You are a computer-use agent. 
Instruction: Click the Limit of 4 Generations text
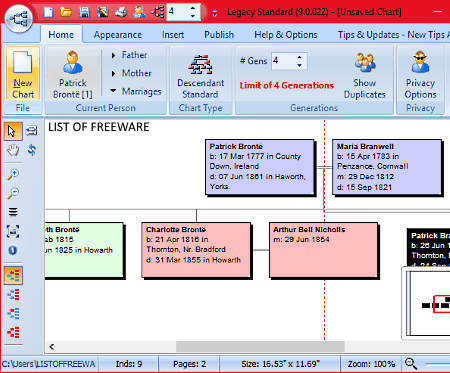(x=287, y=86)
